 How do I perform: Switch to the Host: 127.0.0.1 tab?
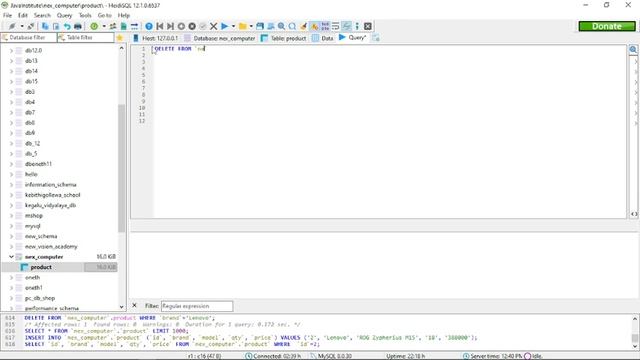[x=156, y=38]
